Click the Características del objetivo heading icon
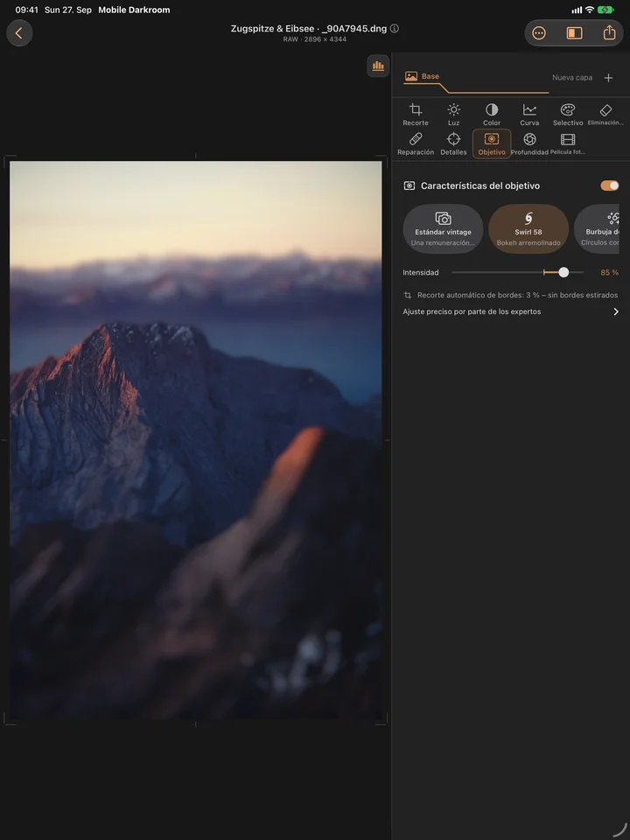The image size is (630, 840). coord(409,185)
